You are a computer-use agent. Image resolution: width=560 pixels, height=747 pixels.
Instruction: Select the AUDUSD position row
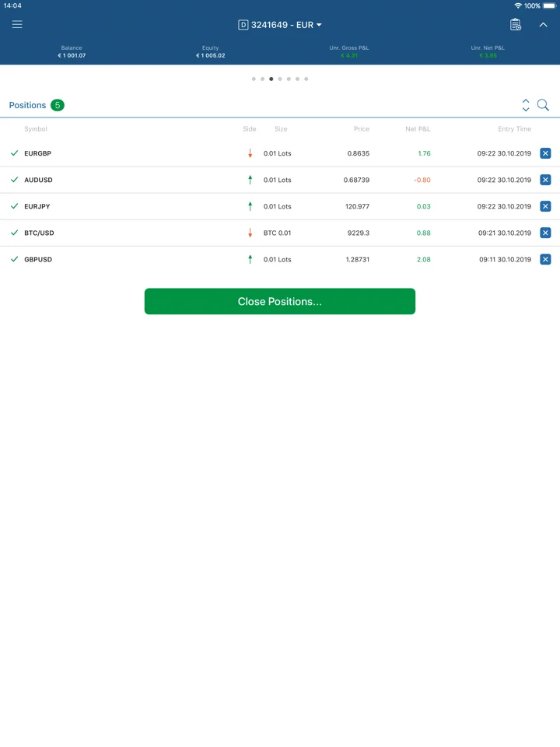coord(280,180)
